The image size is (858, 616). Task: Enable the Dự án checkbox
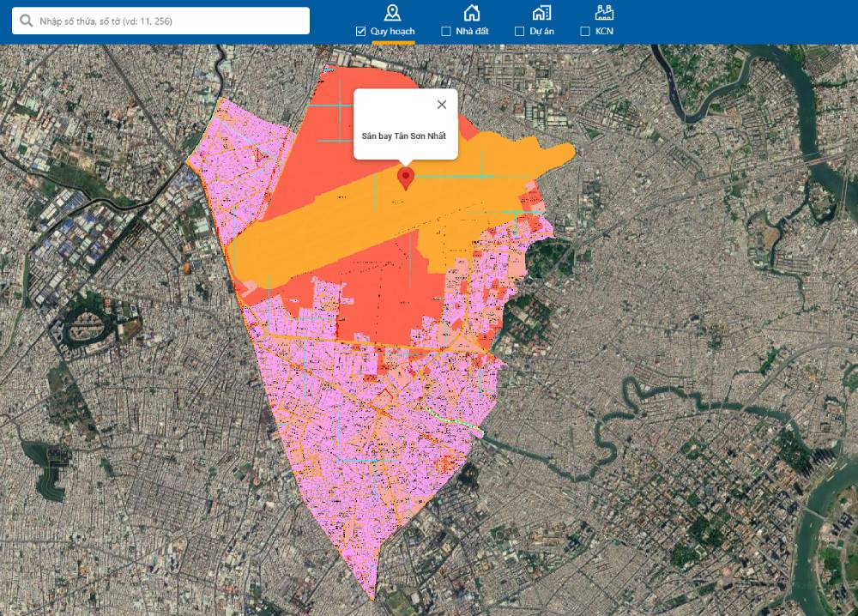519,32
